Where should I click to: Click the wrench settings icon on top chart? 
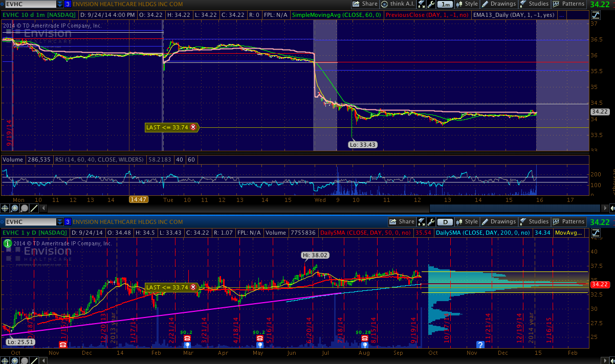432,4
